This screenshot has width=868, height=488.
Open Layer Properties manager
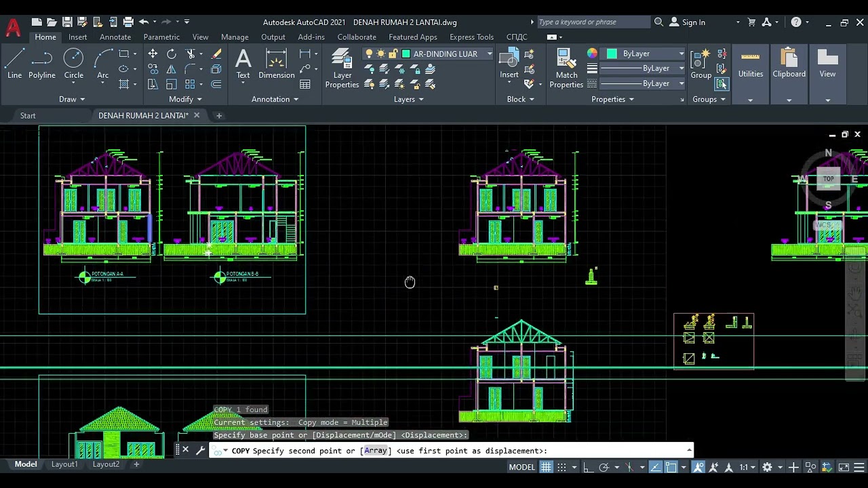click(x=342, y=69)
